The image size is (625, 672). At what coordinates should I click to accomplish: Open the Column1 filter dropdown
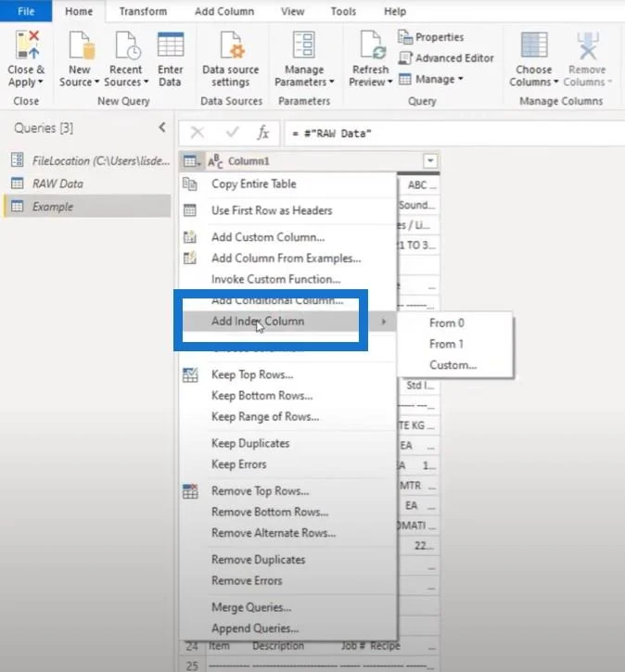pyautogui.click(x=430, y=161)
